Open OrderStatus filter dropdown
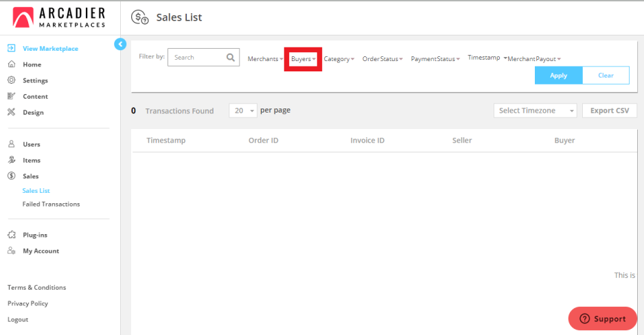 point(382,59)
